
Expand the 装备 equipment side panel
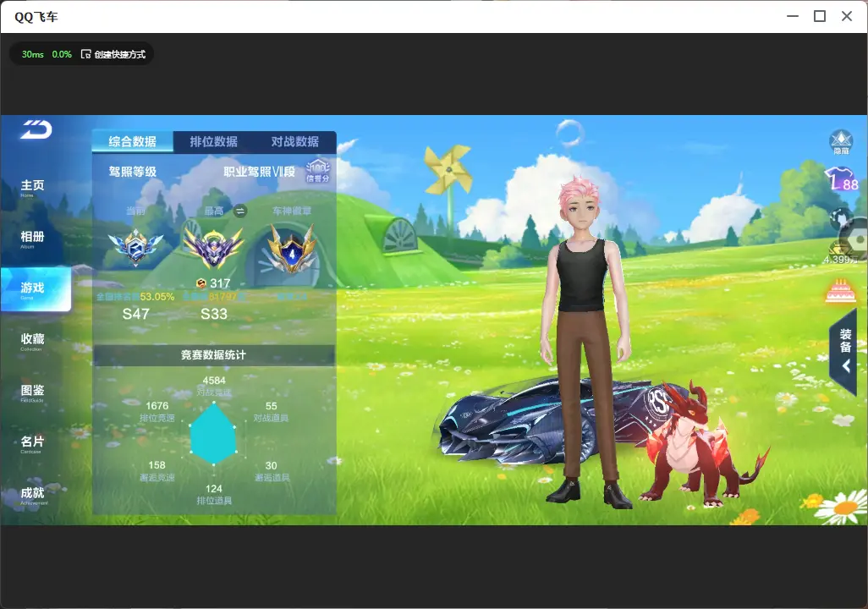(845, 350)
